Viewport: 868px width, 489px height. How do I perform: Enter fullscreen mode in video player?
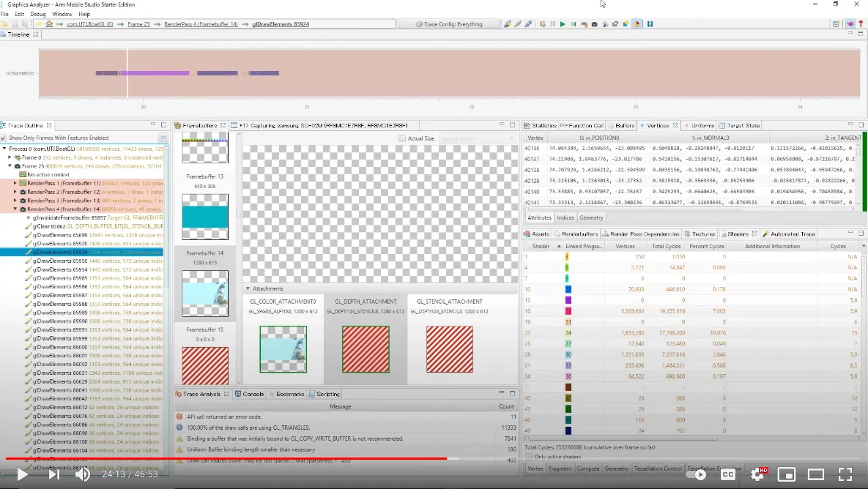pos(845,474)
